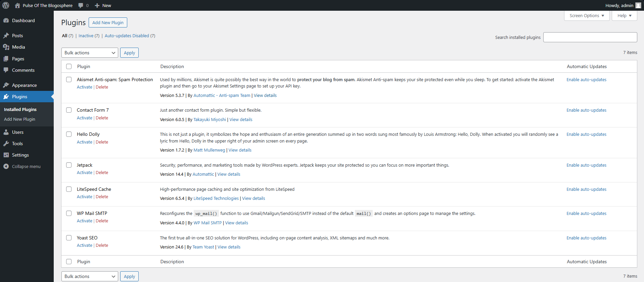Filter plugins by the Inactive tab
This screenshot has height=282, width=644.
(86, 36)
